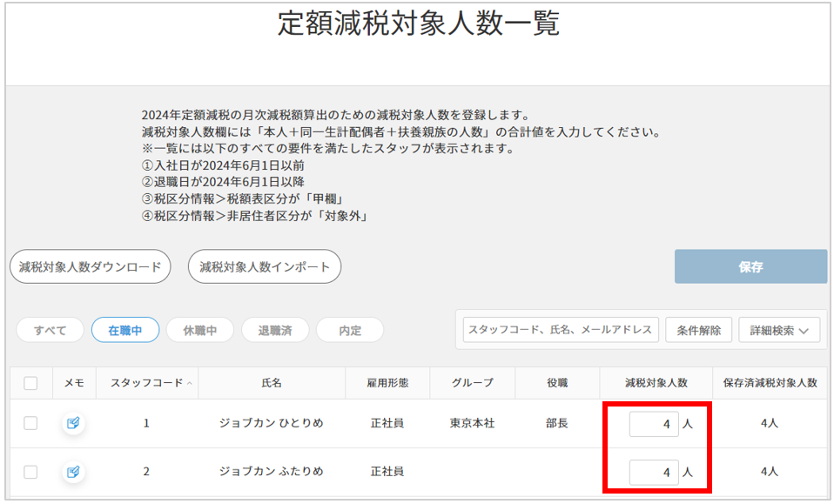The height and width of the screenshot is (504, 834).
Task: Click 雇用形態 column header
Action: click(387, 383)
